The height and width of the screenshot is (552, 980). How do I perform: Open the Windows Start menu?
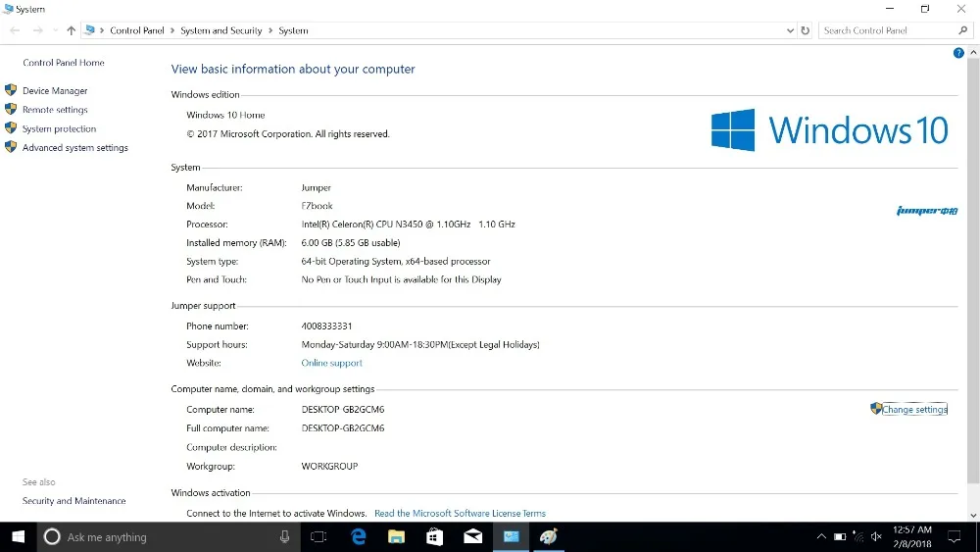click(x=18, y=536)
